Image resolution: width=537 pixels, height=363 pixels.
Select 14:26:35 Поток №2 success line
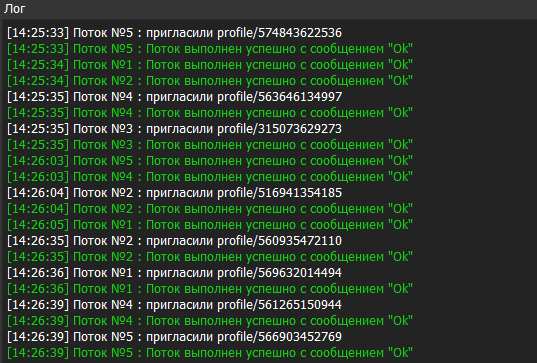click(210, 257)
